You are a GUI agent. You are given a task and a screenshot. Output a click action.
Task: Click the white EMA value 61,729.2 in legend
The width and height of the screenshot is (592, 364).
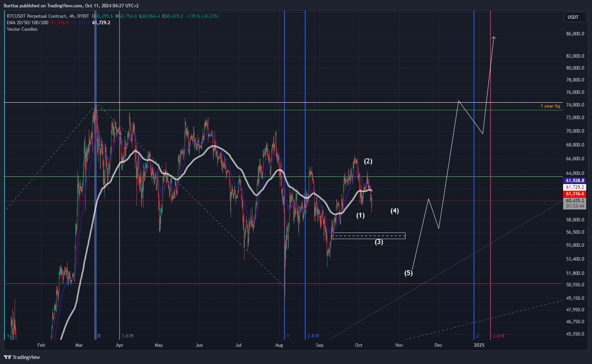point(101,23)
